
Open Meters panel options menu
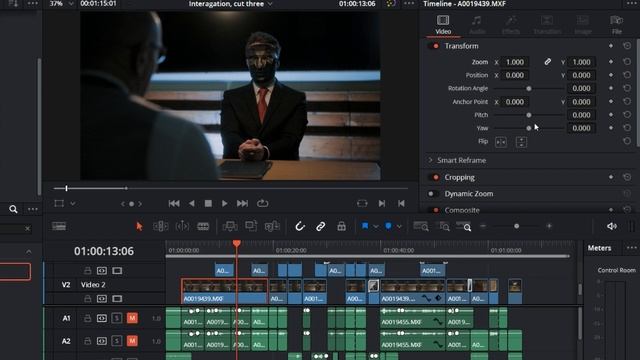click(x=631, y=248)
